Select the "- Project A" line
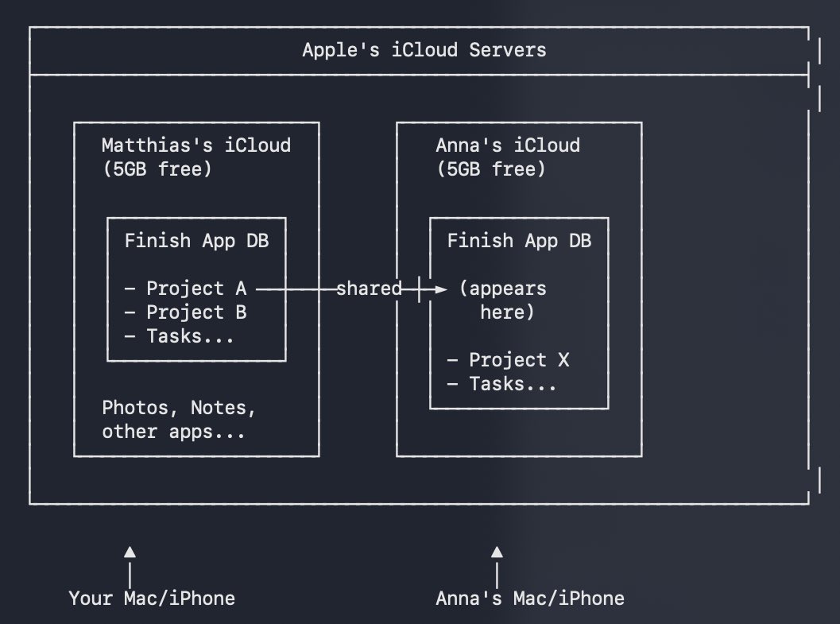Screen dimensions: 840x624 click(185, 289)
